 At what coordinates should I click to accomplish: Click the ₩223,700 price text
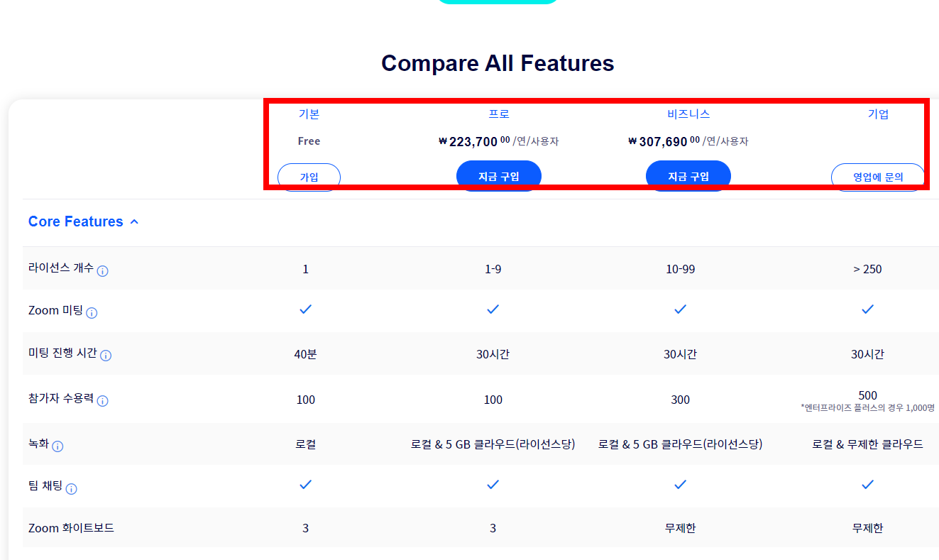click(474, 141)
